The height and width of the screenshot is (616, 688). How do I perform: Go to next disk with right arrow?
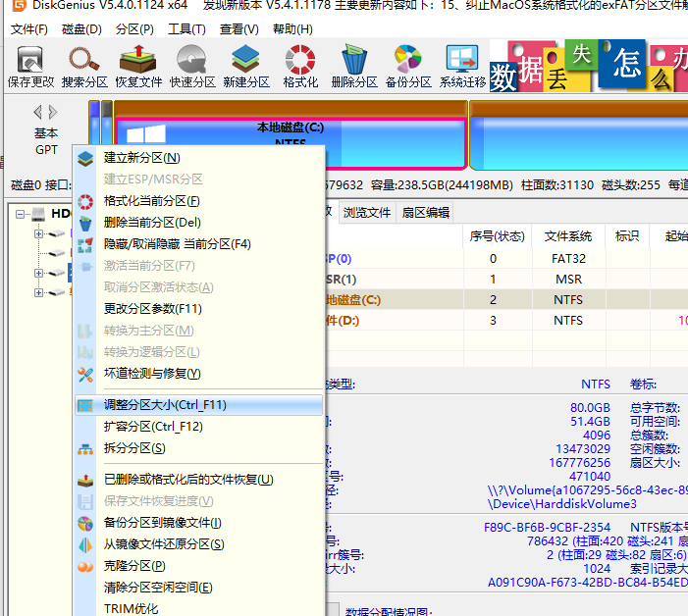(53, 112)
